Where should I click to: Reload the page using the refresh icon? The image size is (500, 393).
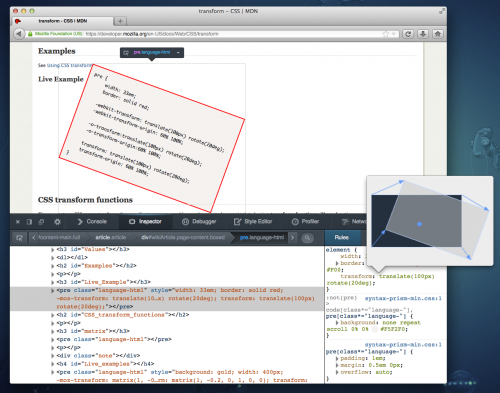(408, 34)
